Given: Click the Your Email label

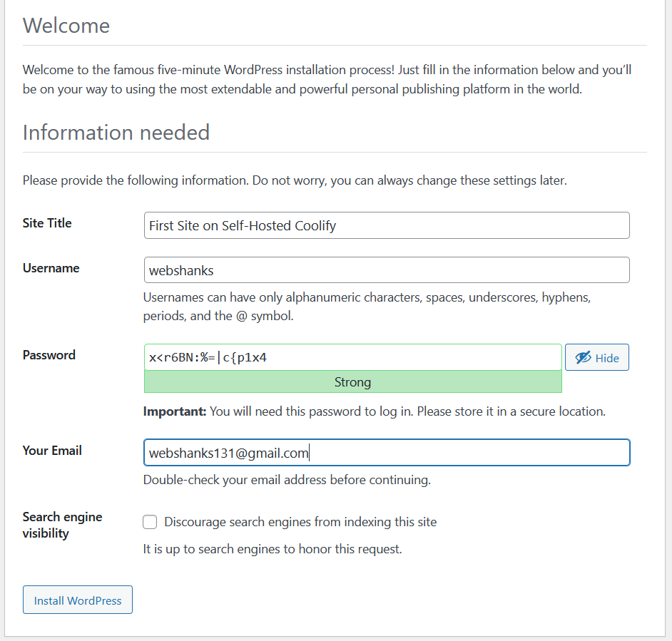Looking at the screenshot, I should tap(52, 451).
